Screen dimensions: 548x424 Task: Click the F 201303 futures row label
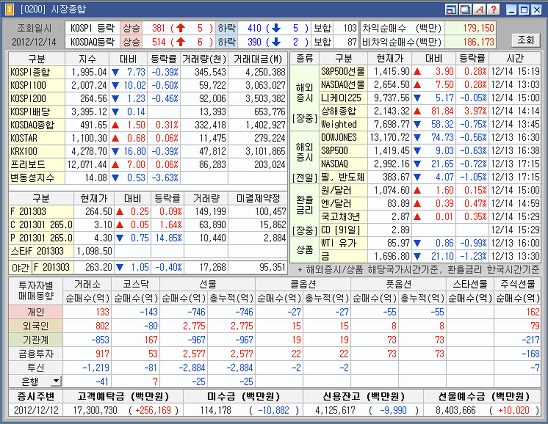41,211
